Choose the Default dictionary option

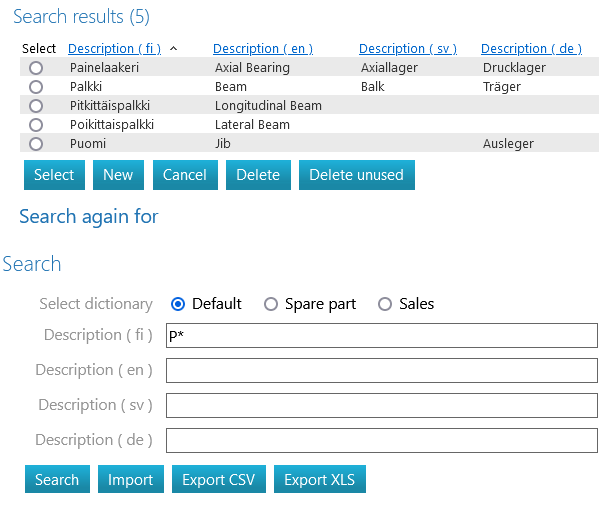tap(178, 304)
